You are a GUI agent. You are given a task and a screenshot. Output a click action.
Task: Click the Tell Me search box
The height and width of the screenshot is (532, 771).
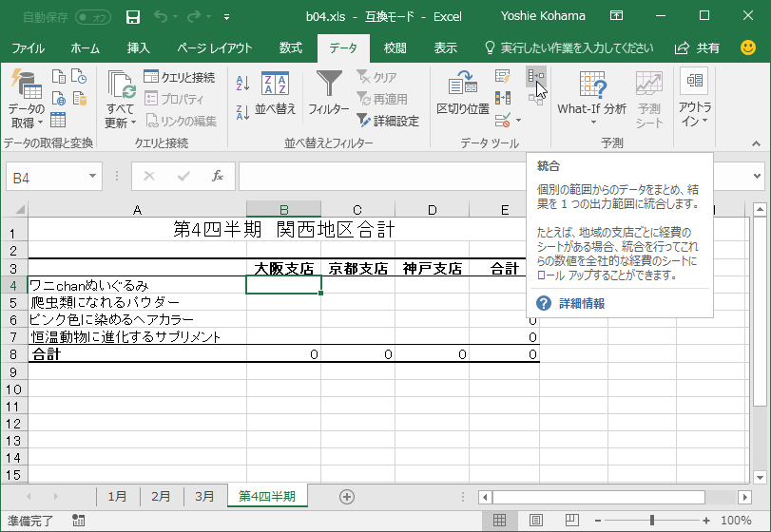pyautogui.click(x=569, y=47)
